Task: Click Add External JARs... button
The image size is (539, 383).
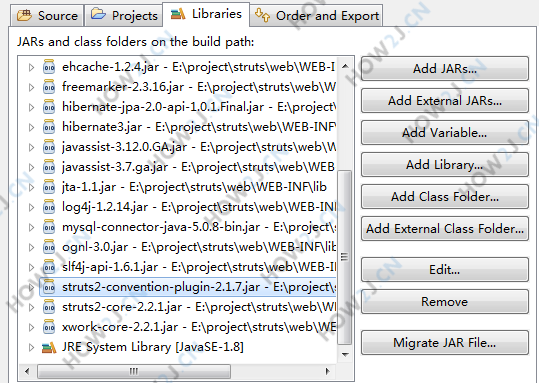Action: pyautogui.click(x=445, y=100)
